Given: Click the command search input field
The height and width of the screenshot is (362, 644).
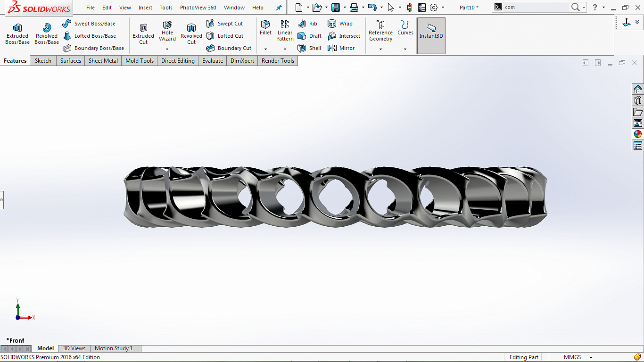Looking at the screenshot, I should 536,7.
